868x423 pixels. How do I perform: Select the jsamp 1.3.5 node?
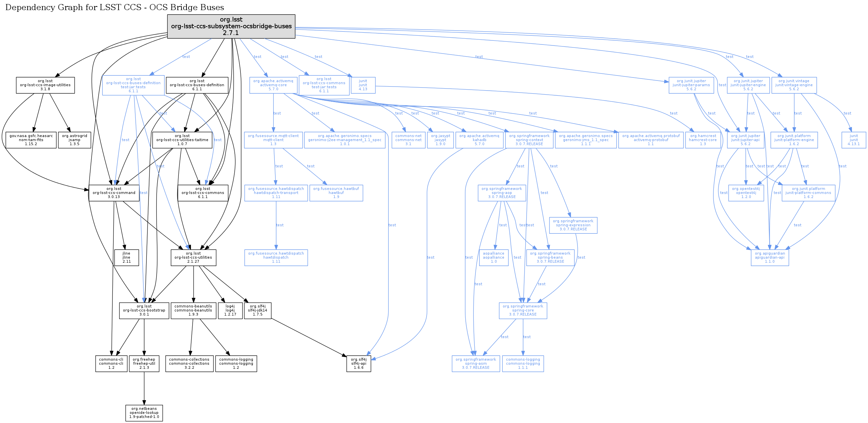pyautogui.click(x=74, y=140)
